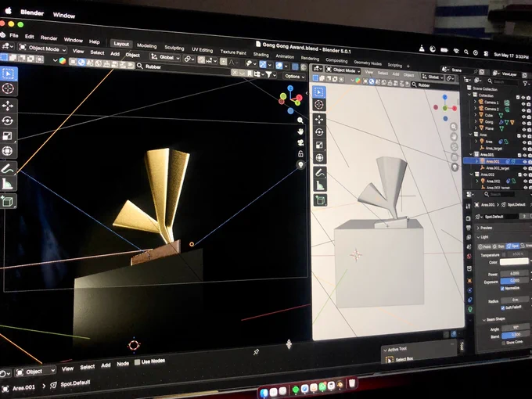Open the Object properties tab icon
Screen dimensions: 532x399
coord(469,281)
